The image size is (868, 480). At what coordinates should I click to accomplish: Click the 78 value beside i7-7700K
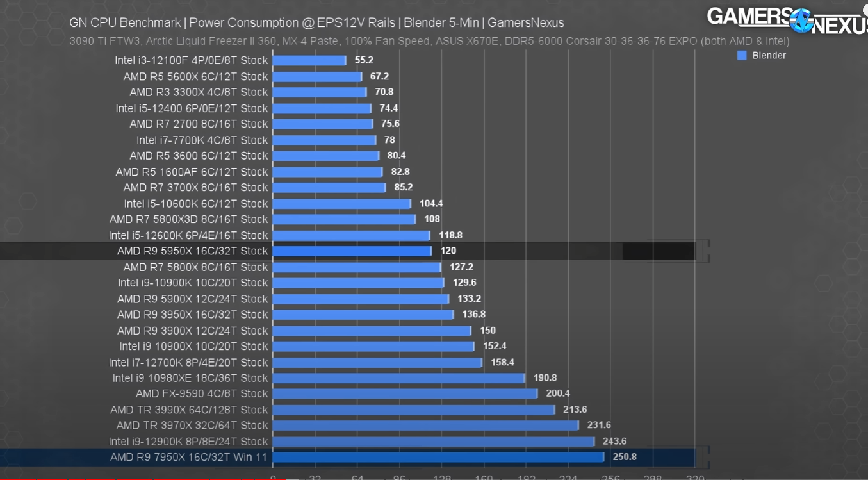(389, 140)
